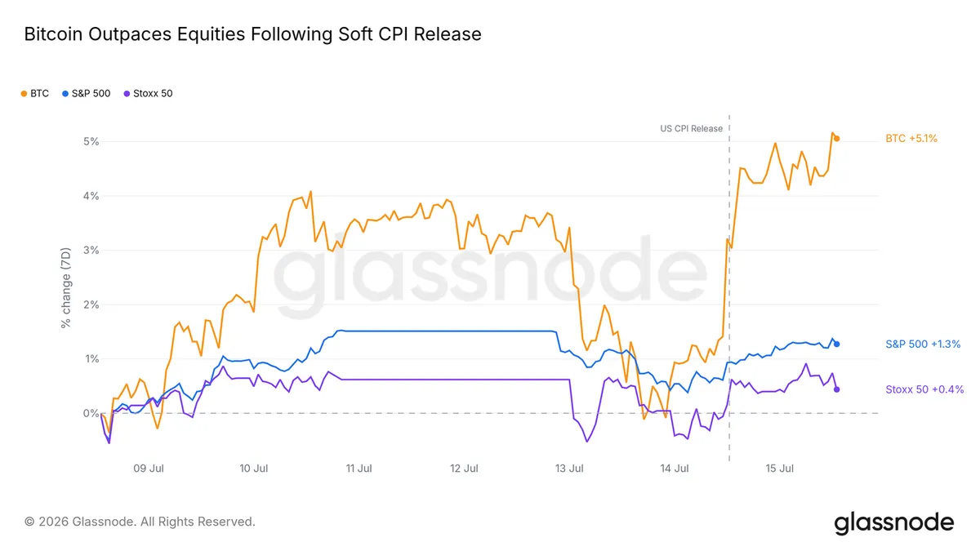The width and height of the screenshot is (980, 551).
Task: Click the Glassnode copyright notice text
Action: (140, 521)
